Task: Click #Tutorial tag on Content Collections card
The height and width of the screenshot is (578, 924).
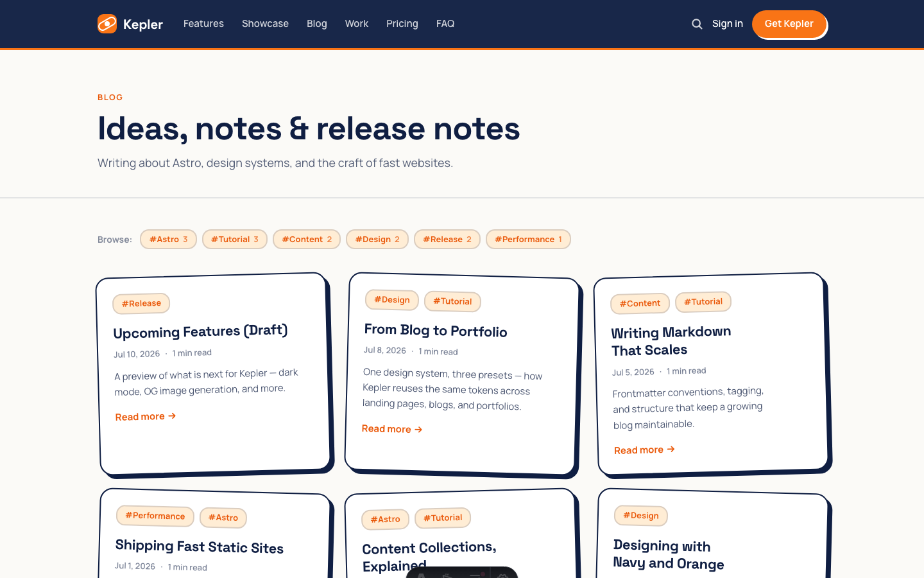Action: (x=443, y=518)
